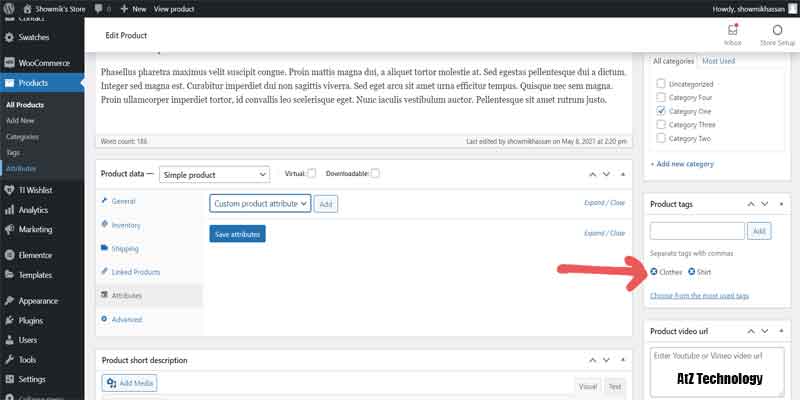Viewport: 800px width, 400px height.
Task: Click the product tags input field
Action: (x=697, y=231)
